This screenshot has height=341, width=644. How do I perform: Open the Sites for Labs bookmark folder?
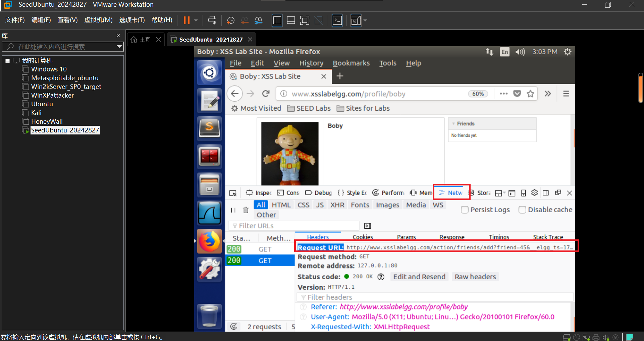(x=363, y=108)
